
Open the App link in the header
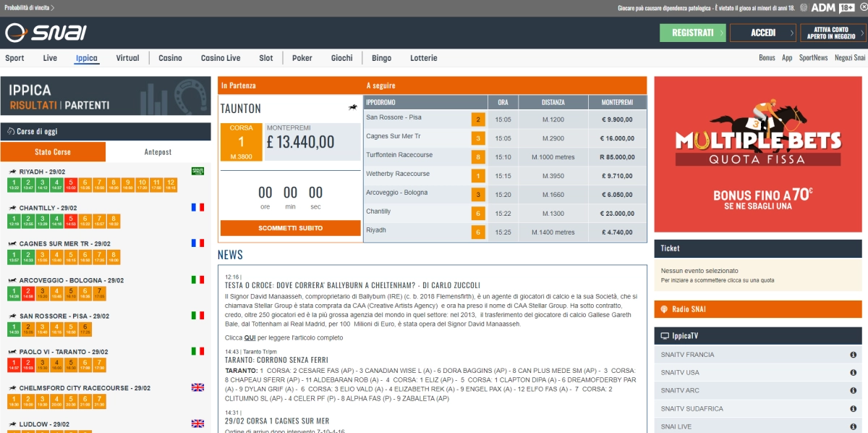click(x=787, y=58)
